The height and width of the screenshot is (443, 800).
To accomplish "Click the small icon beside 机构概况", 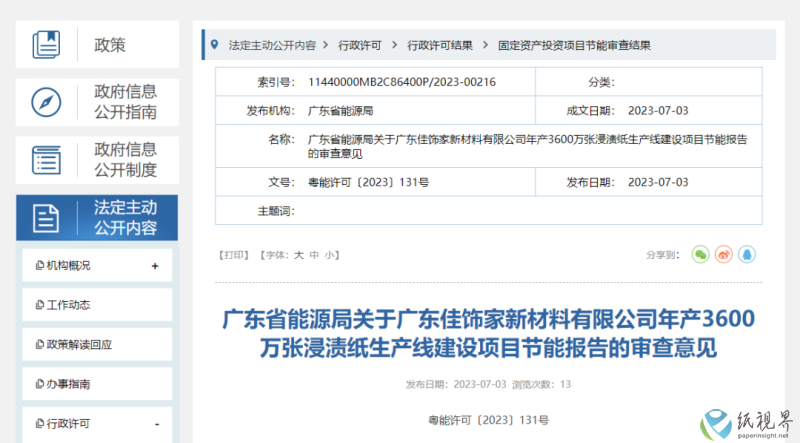I will (x=39, y=265).
